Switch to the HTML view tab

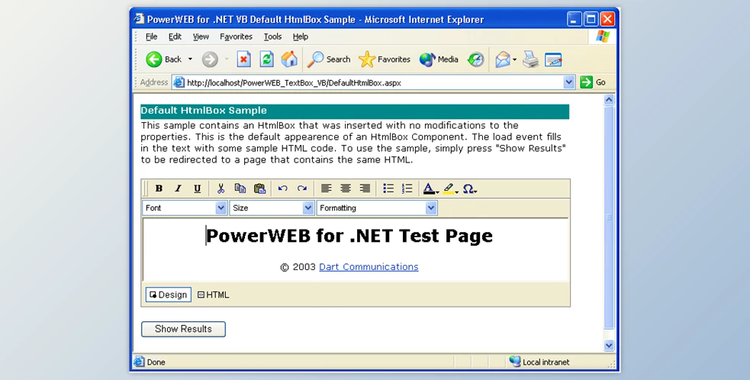click(213, 295)
